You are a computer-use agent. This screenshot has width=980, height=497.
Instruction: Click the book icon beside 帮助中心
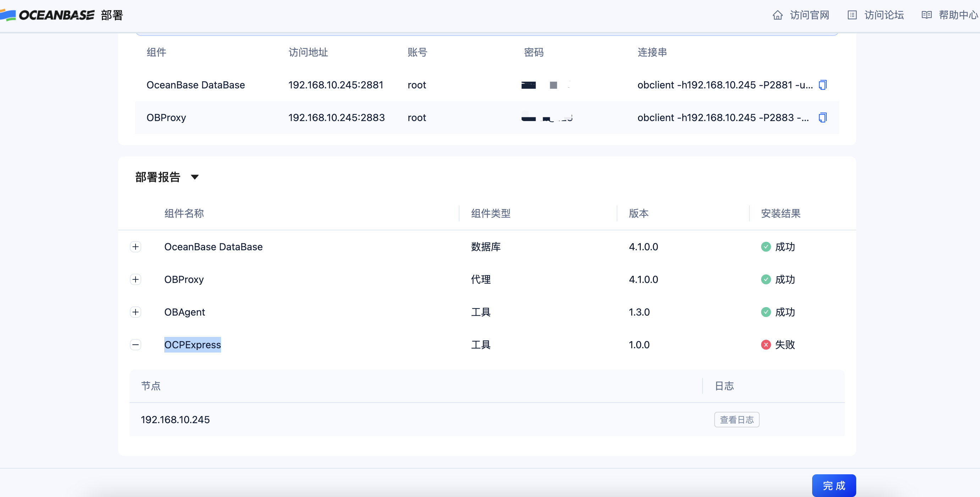tap(927, 15)
